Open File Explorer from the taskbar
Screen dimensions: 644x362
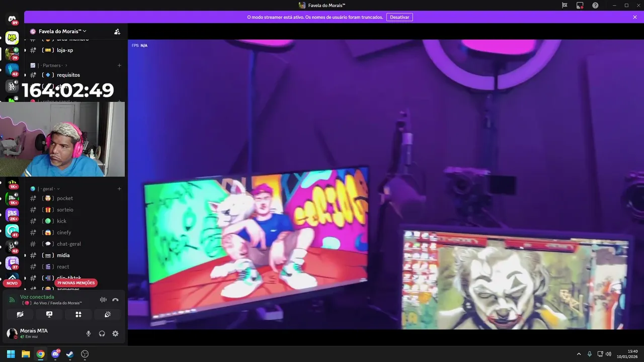tap(26, 354)
